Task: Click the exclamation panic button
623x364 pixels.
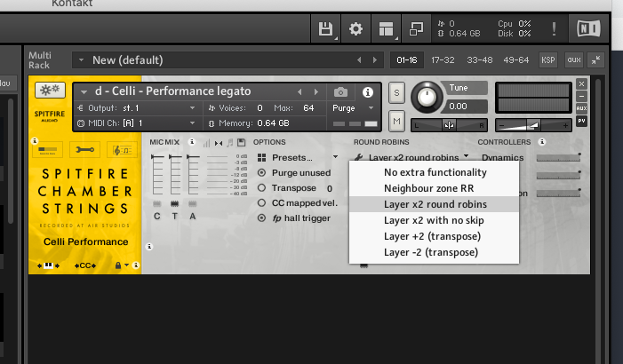Action: pos(554,28)
